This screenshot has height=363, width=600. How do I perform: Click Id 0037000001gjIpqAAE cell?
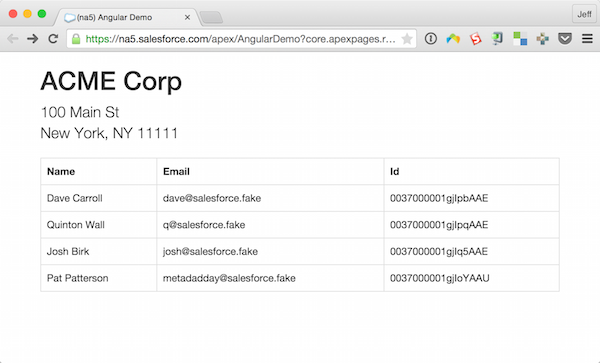(471, 225)
